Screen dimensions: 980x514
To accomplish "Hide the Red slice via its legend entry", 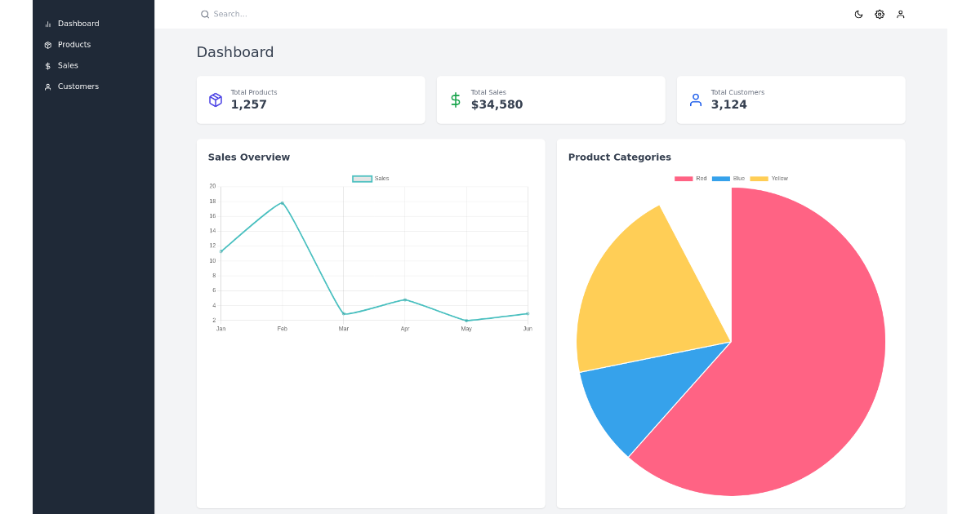I will pos(690,178).
